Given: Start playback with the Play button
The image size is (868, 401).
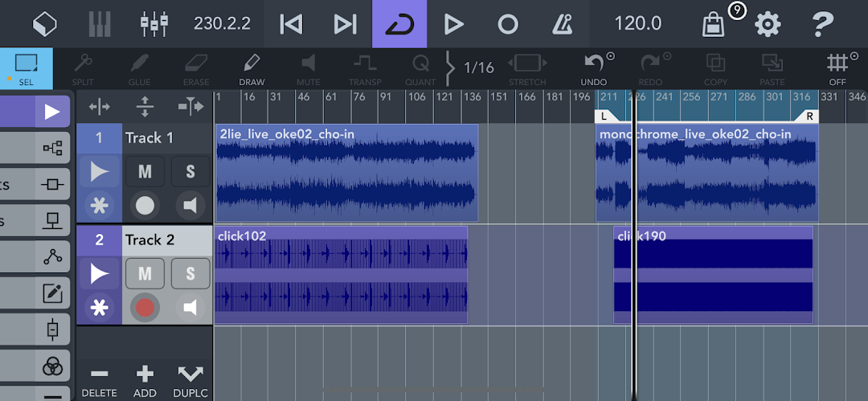Looking at the screenshot, I should (x=453, y=24).
